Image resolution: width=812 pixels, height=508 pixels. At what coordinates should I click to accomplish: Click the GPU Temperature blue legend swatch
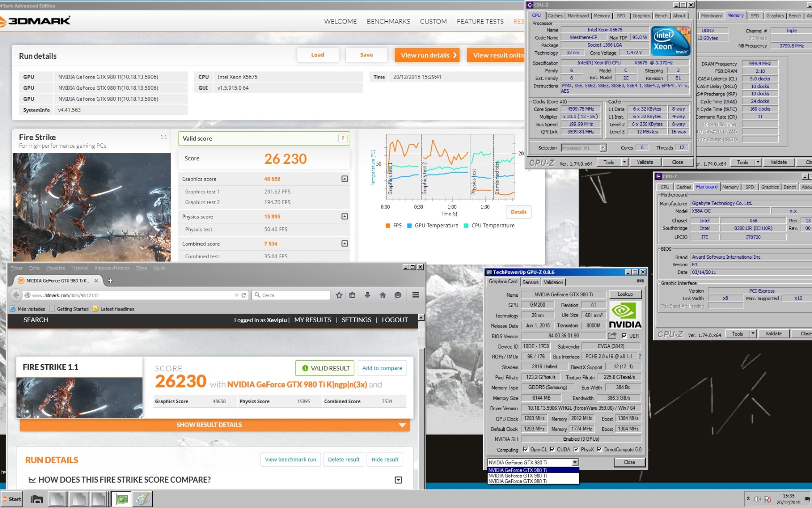tap(409, 226)
